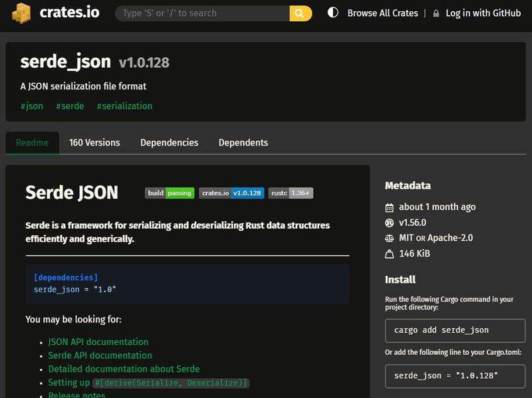
Task: Open the #serialization keyword tag
Action: click(x=124, y=106)
